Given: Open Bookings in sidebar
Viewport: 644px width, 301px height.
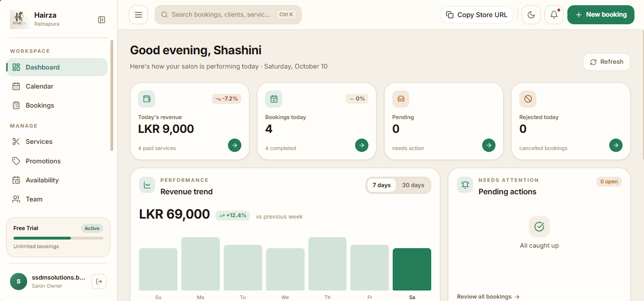Looking at the screenshot, I should (57, 105).
